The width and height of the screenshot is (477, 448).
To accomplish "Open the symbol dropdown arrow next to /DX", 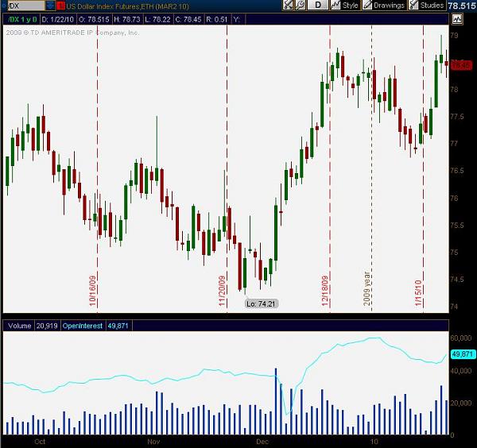I will pos(51,6).
